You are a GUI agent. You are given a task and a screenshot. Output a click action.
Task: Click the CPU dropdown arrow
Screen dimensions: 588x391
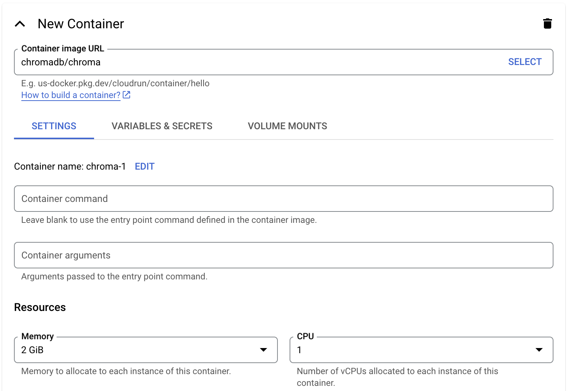(539, 350)
